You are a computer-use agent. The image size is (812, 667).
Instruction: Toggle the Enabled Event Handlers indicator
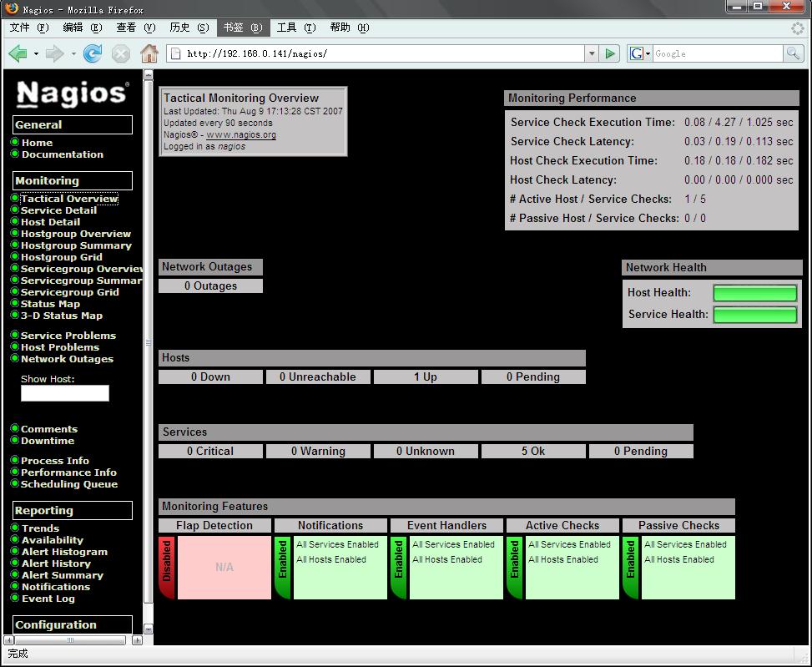point(399,567)
